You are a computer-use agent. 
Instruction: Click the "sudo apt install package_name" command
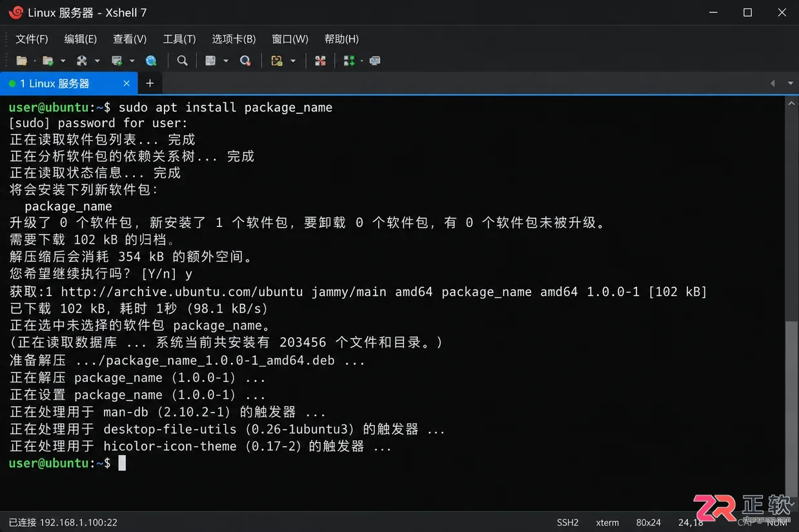pos(225,107)
